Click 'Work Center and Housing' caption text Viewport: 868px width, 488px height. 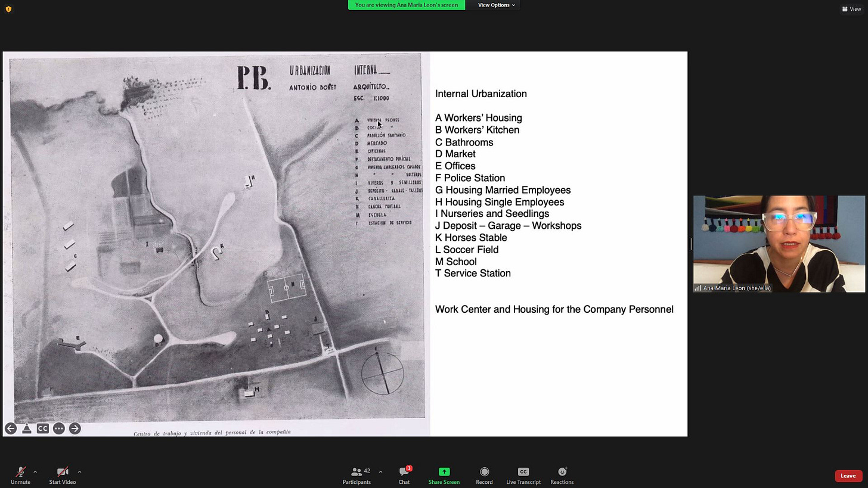[554, 309]
